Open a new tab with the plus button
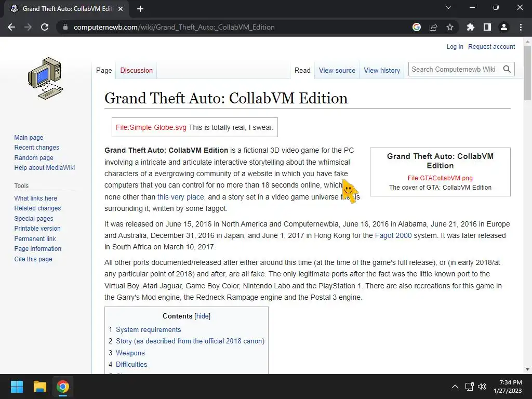Screen dimensions: 532x399 (140, 9)
